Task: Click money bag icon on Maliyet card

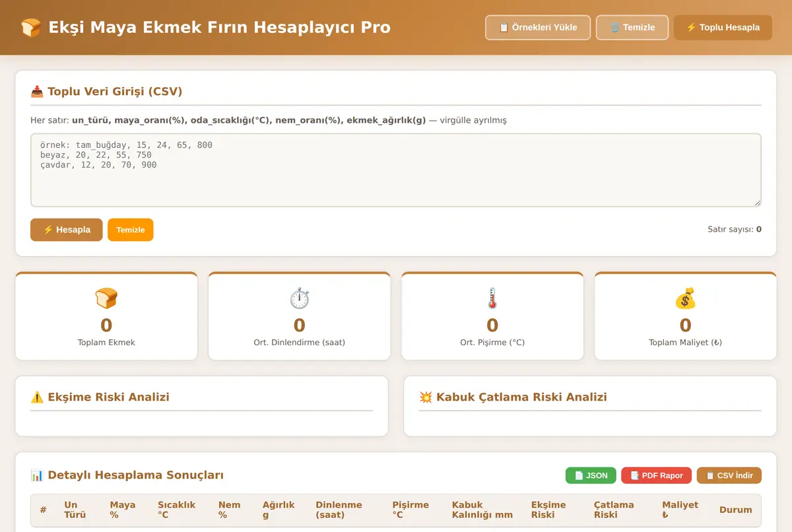Action: pyautogui.click(x=686, y=298)
